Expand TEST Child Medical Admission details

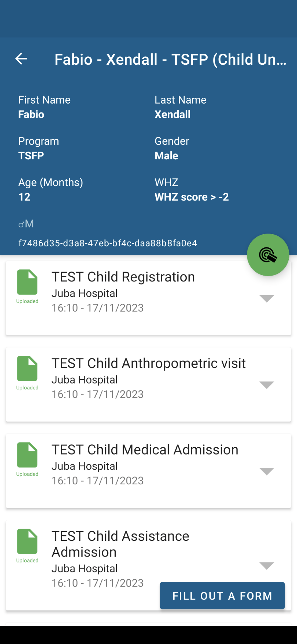(x=266, y=471)
